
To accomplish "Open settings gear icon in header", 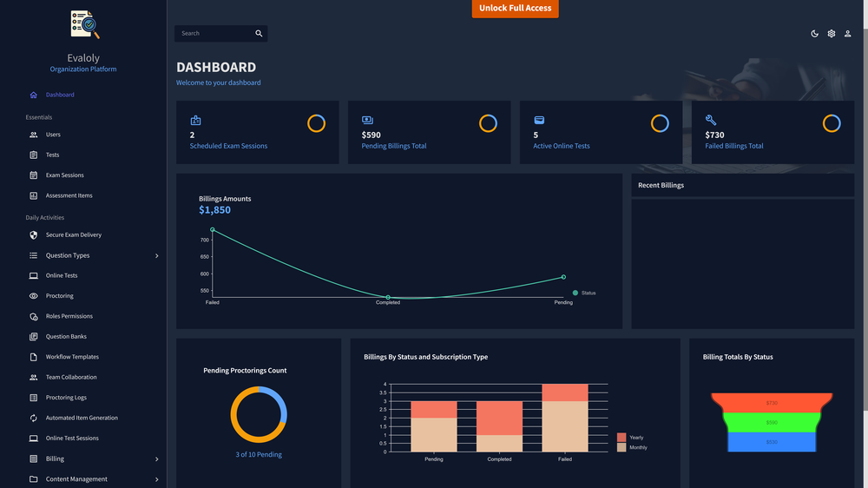I will point(831,34).
